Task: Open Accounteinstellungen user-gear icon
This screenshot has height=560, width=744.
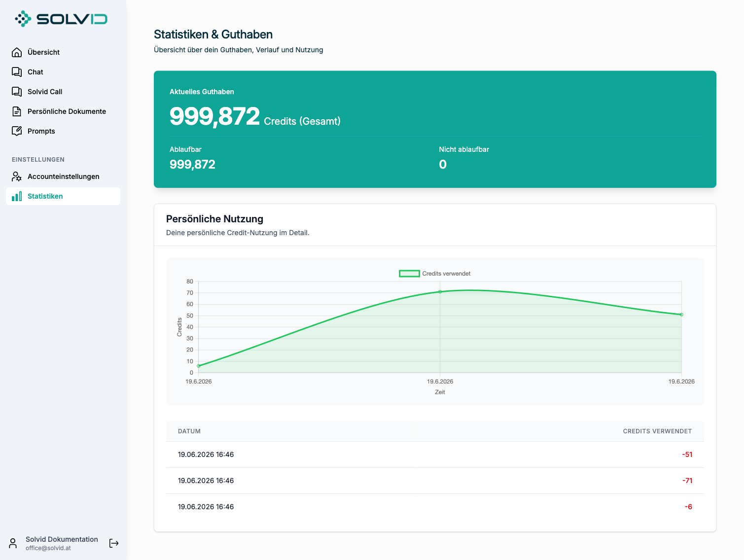Action: pyautogui.click(x=17, y=176)
